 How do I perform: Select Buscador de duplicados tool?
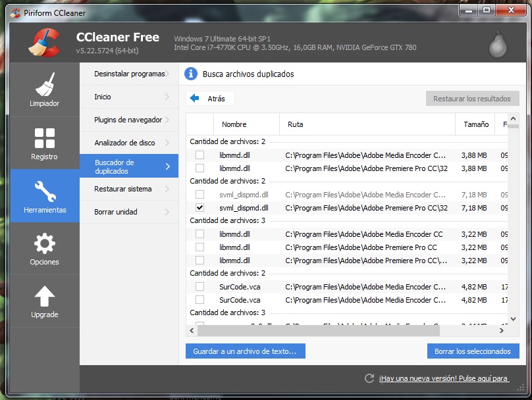[129, 166]
